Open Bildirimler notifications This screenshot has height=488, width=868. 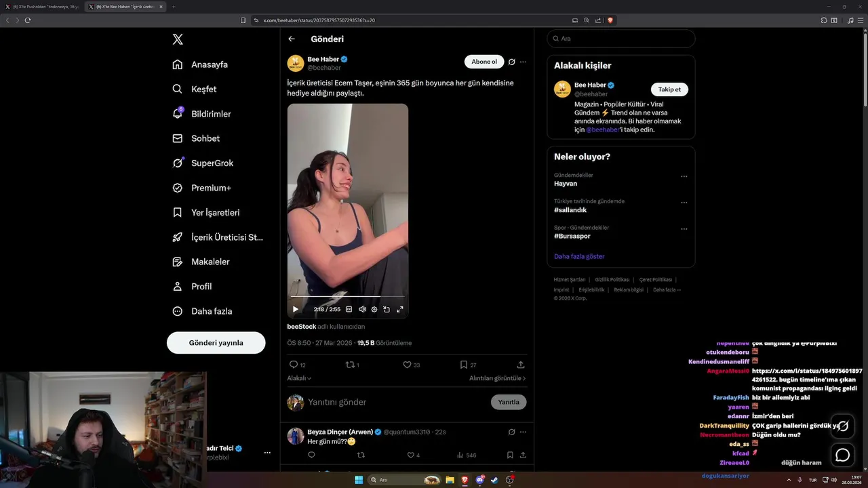pos(201,114)
